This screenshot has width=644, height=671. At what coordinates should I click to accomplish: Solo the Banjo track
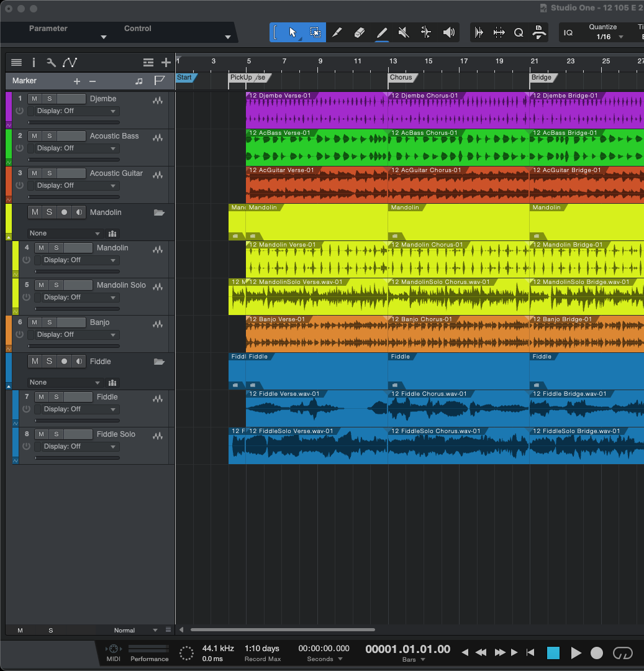(x=50, y=322)
